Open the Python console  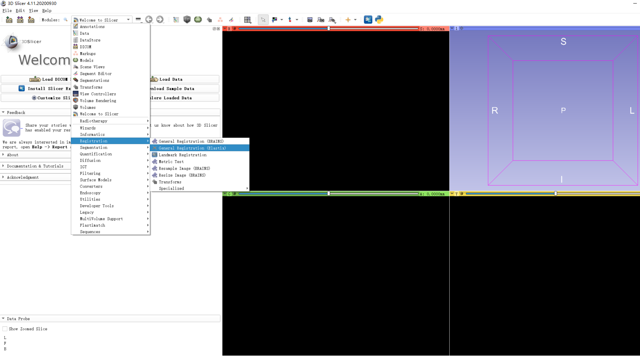coord(380,20)
